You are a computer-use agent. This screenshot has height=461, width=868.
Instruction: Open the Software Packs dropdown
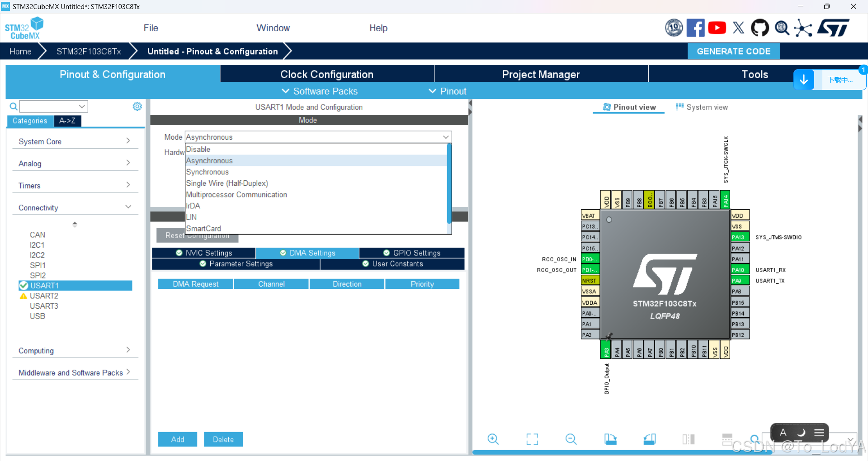(x=320, y=91)
